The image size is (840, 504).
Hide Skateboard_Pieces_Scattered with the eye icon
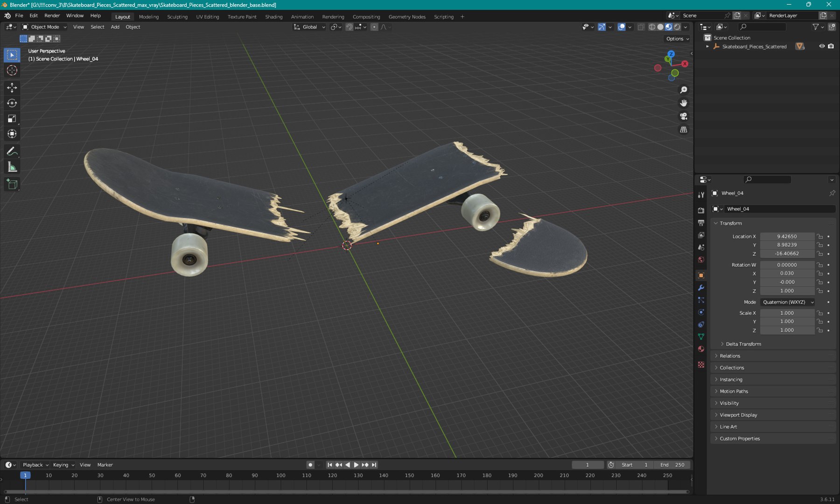tap(822, 46)
